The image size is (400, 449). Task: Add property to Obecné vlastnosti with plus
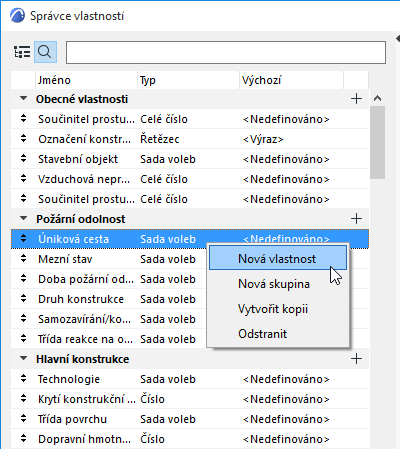tap(356, 99)
